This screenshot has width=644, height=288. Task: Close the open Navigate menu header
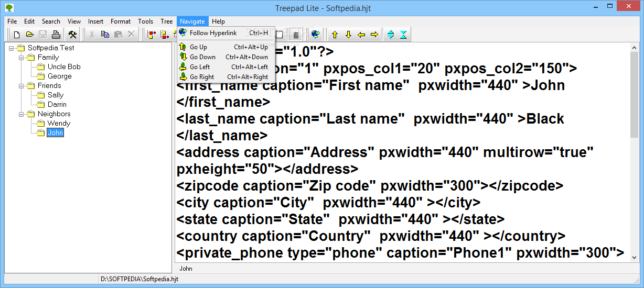click(x=192, y=21)
